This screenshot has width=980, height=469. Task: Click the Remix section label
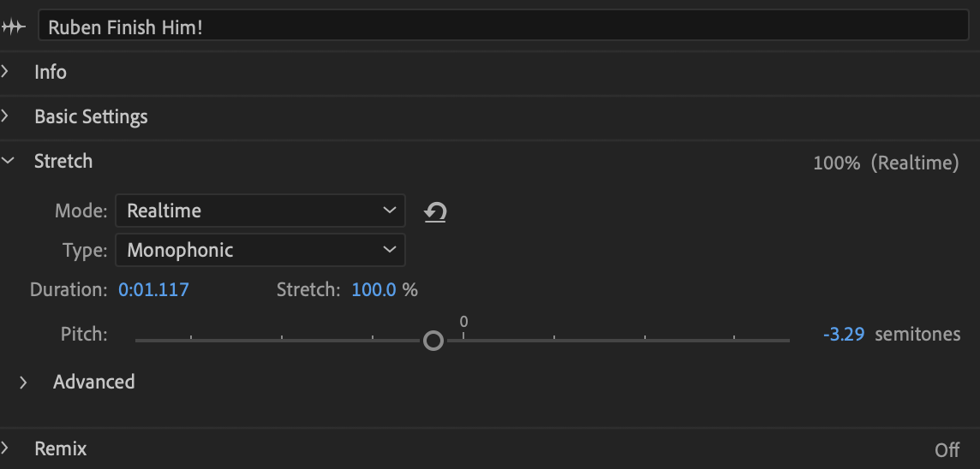click(x=61, y=448)
